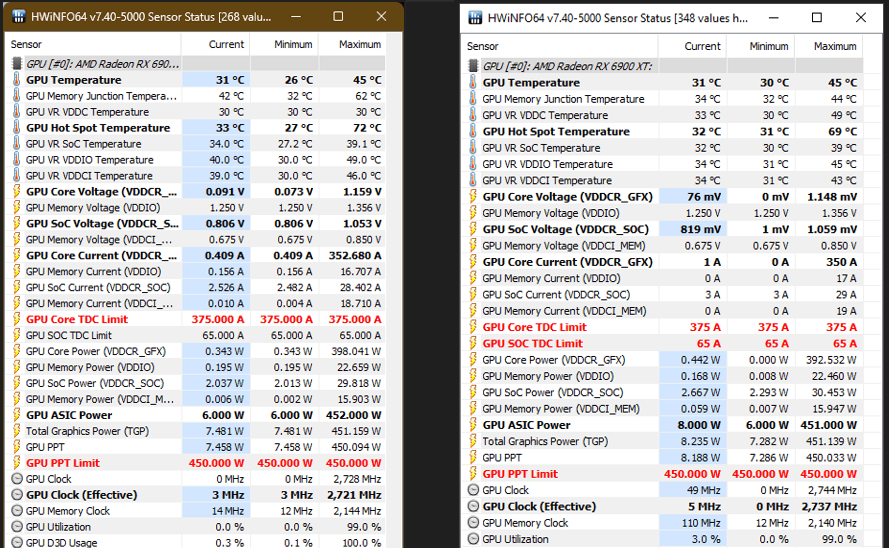
Task: Click lightning icon beside GPU ASIC Power, right window
Action: pos(473,424)
